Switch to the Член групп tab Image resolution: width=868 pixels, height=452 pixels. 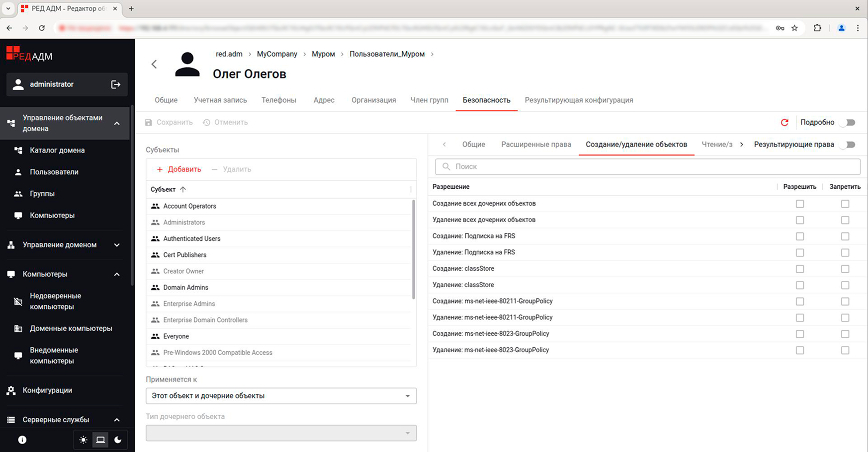click(x=429, y=100)
